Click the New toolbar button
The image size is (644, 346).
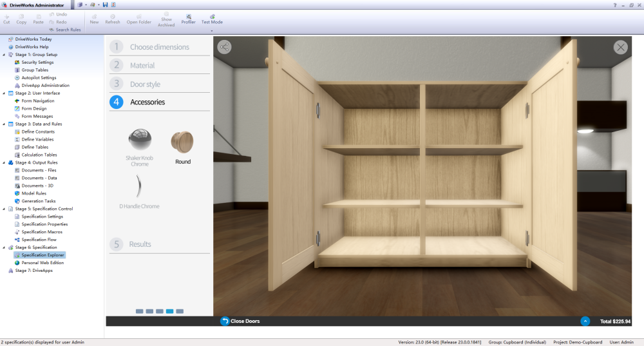tap(94, 17)
